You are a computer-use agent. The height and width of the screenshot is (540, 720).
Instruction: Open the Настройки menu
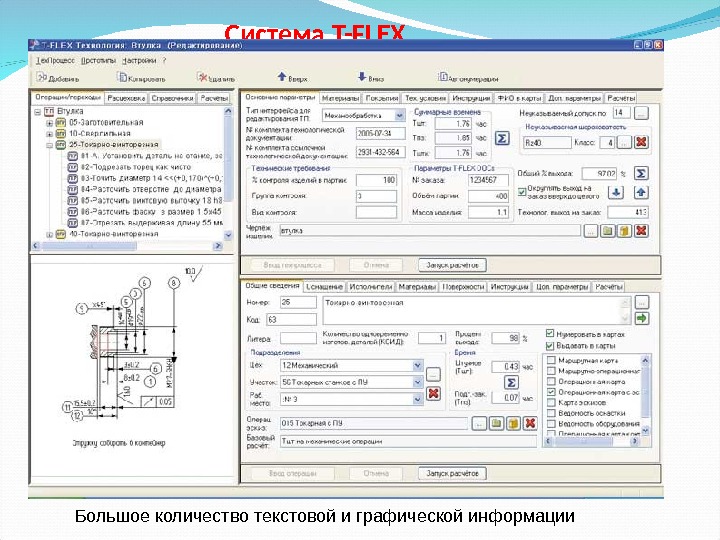[139, 60]
